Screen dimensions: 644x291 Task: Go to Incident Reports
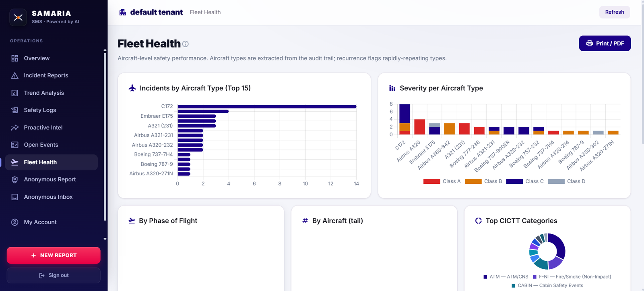click(52, 75)
